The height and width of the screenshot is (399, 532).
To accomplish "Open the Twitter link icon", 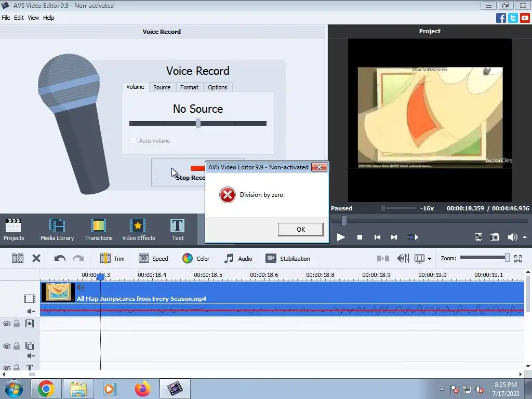I will (513, 18).
